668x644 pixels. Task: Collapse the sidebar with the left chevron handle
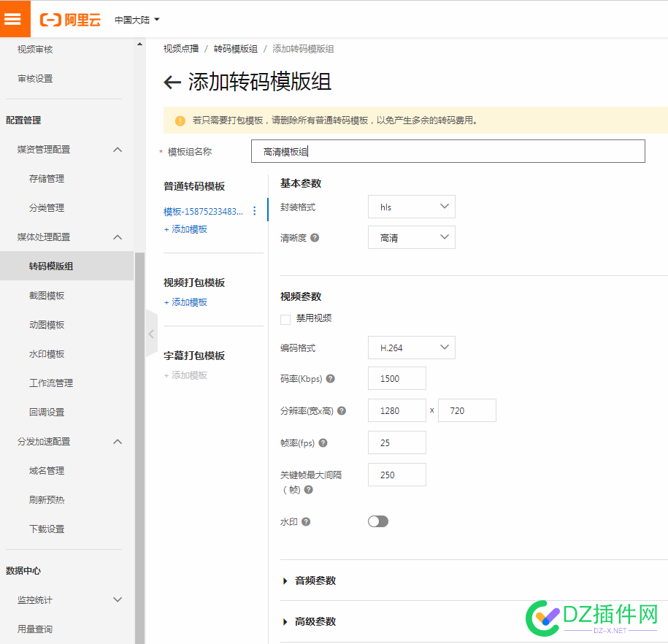pyautogui.click(x=151, y=334)
